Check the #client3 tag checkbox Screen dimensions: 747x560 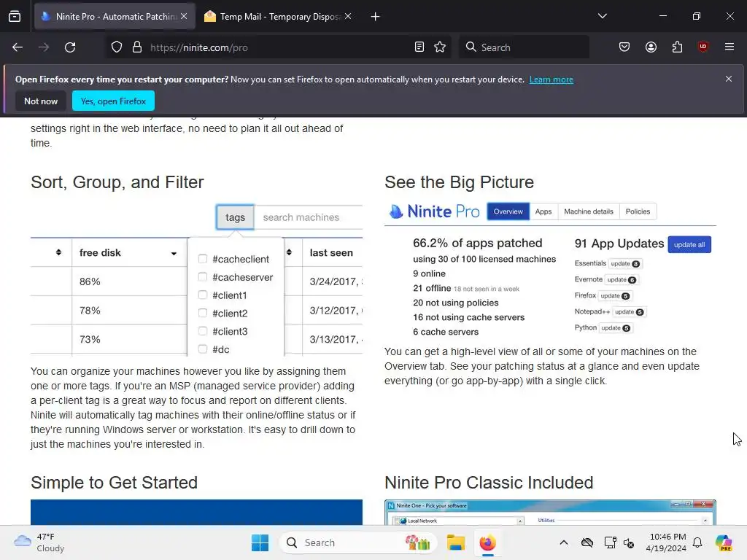click(203, 331)
